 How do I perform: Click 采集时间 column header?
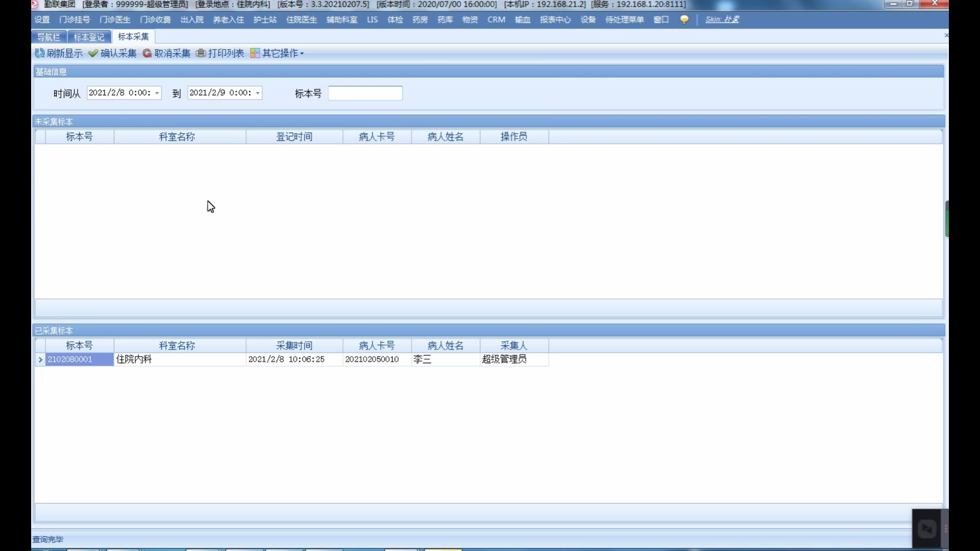point(294,345)
